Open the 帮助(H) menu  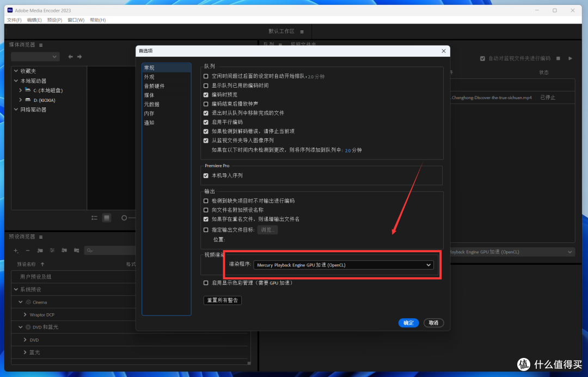coord(98,20)
